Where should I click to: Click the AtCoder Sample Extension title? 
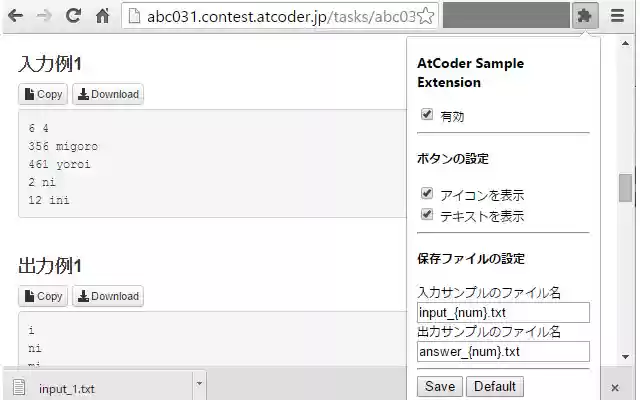point(471,73)
